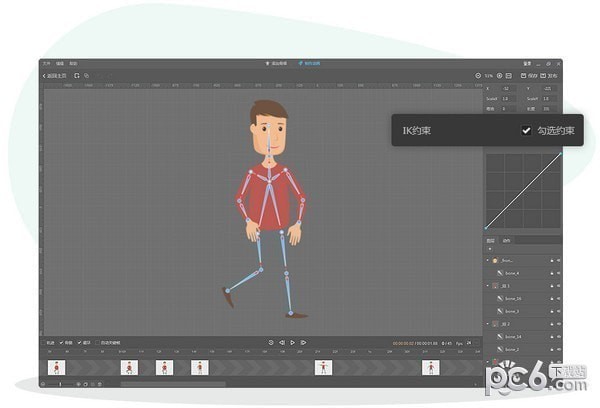The height and width of the screenshot is (408, 600).
Task: Collapse the 组 1 layer group
Action: (x=489, y=286)
